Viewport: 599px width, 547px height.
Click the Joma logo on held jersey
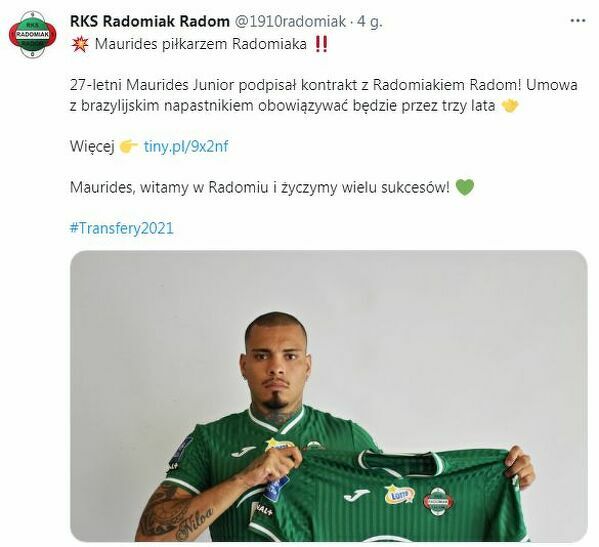coord(356,495)
